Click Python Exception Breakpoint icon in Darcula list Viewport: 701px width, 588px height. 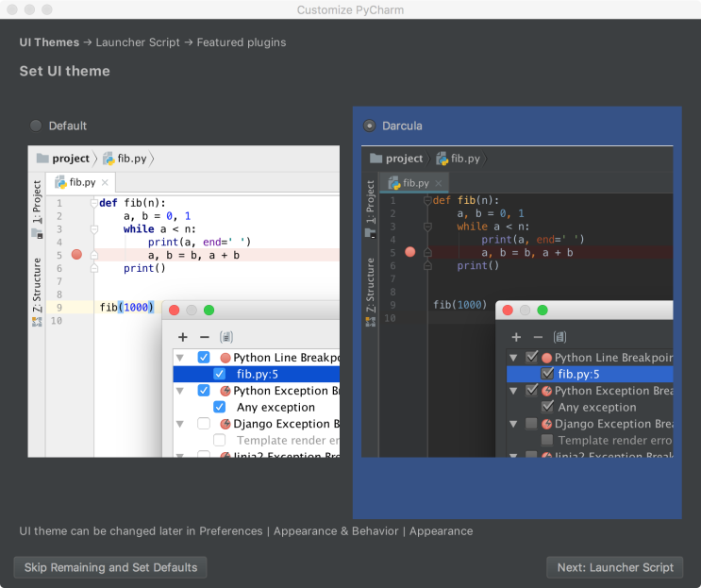[546, 391]
